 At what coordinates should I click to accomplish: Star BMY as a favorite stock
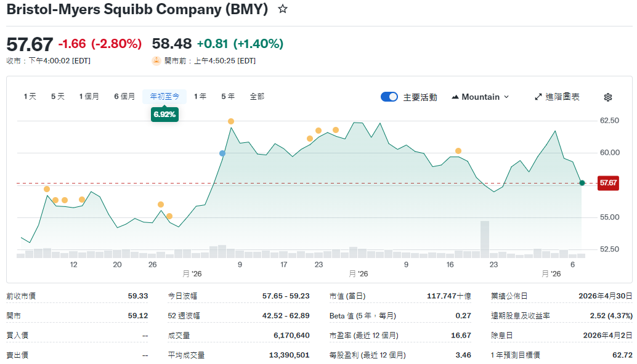tap(282, 10)
